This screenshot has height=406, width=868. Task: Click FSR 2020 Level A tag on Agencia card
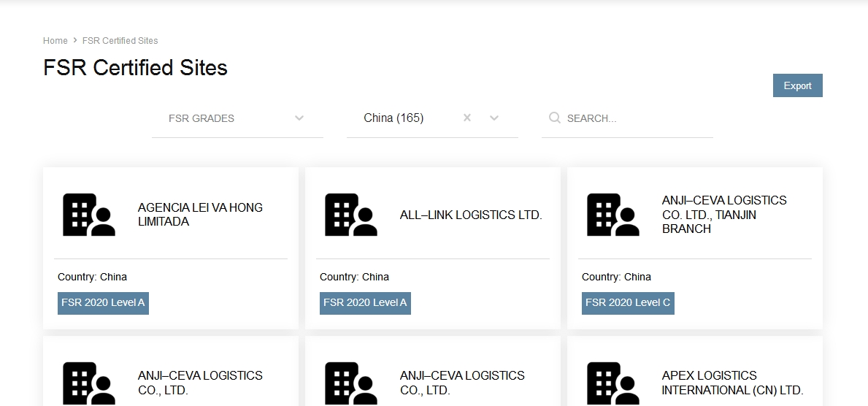pos(103,303)
